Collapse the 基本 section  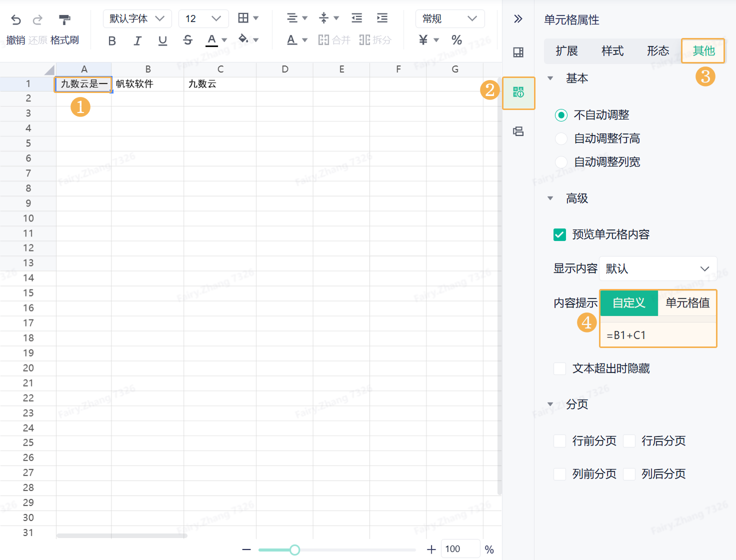tap(550, 78)
